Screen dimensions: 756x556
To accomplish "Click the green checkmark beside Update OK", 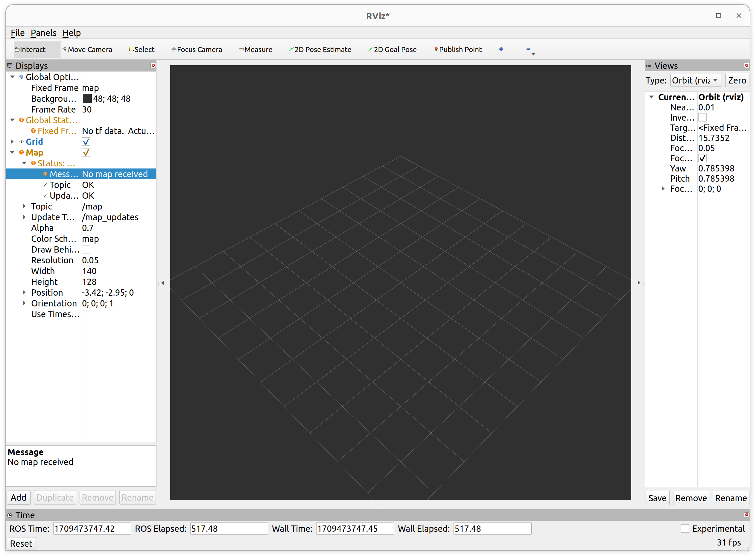I will click(x=45, y=195).
